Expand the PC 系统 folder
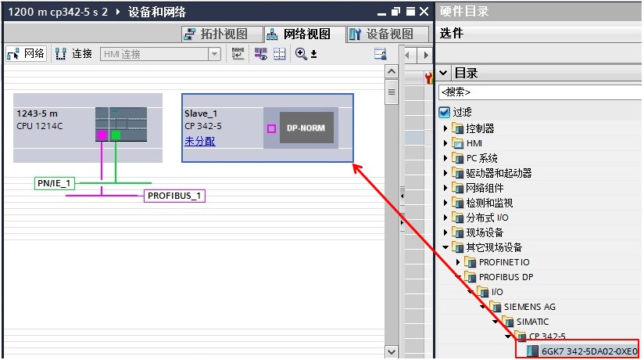The width and height of the screenshot is (644, 360). [445, 158]
